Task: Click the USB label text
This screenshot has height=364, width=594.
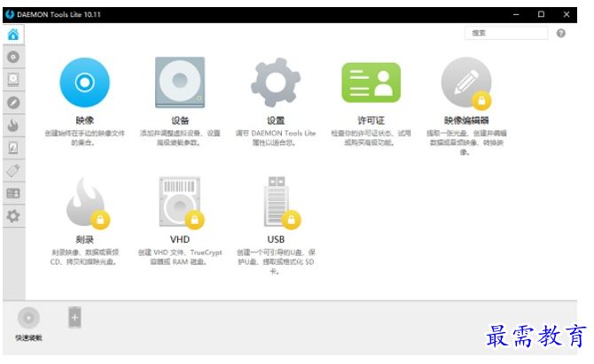Action: click(276, 239)
